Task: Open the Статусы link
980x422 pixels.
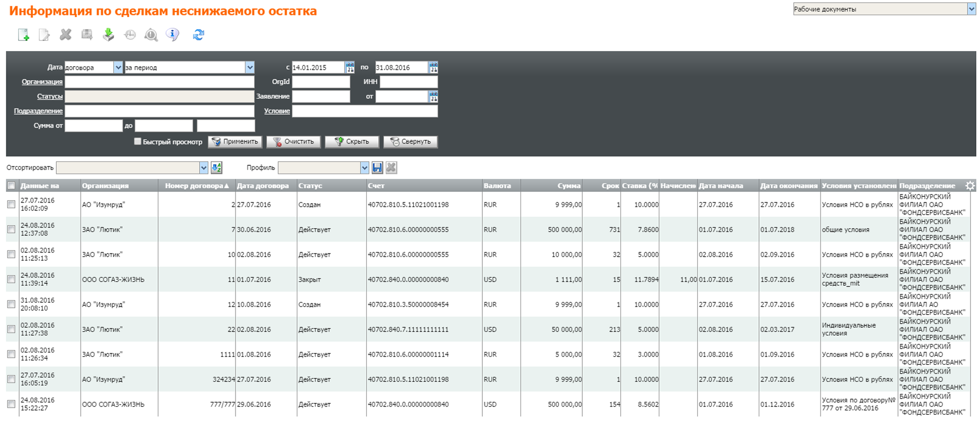Action: point(50,97)
